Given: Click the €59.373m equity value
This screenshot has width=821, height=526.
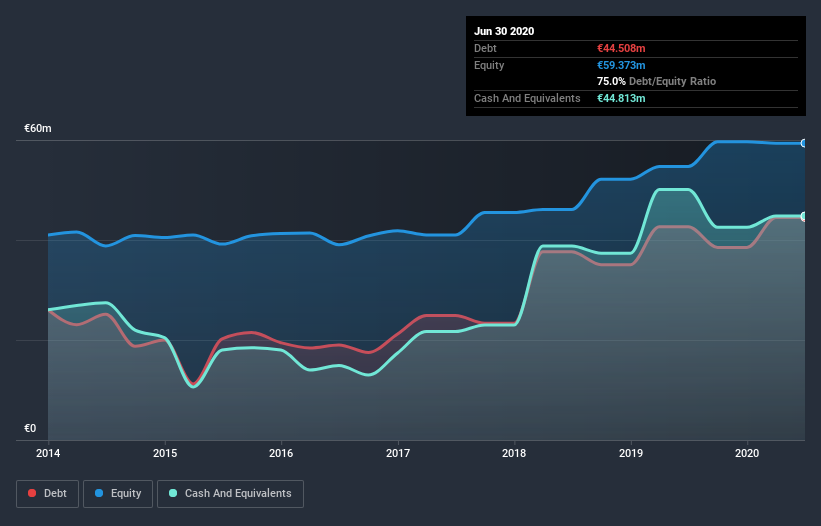Looking at the screenshot, I should (x=621, y=65).
